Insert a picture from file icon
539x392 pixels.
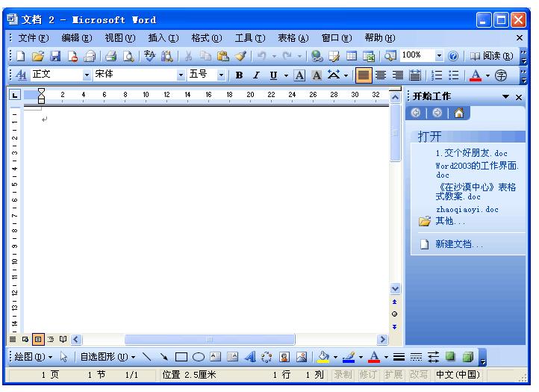[302, 357]
